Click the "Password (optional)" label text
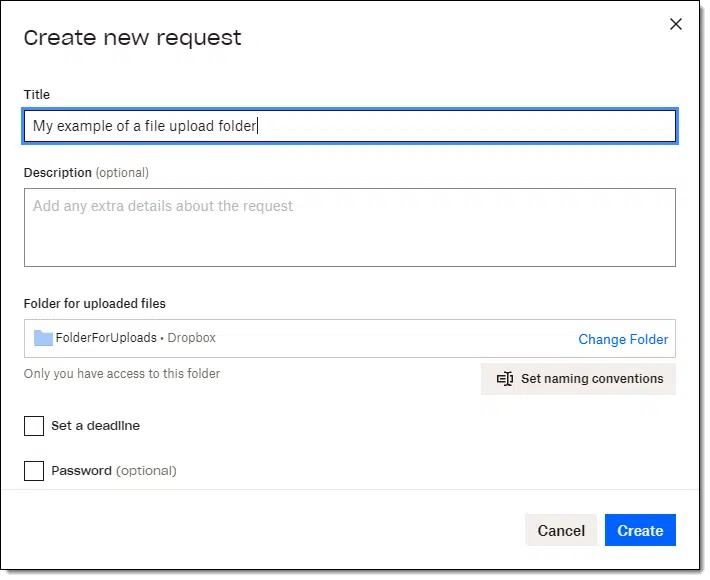710x580 pixels. click(114, 471)
